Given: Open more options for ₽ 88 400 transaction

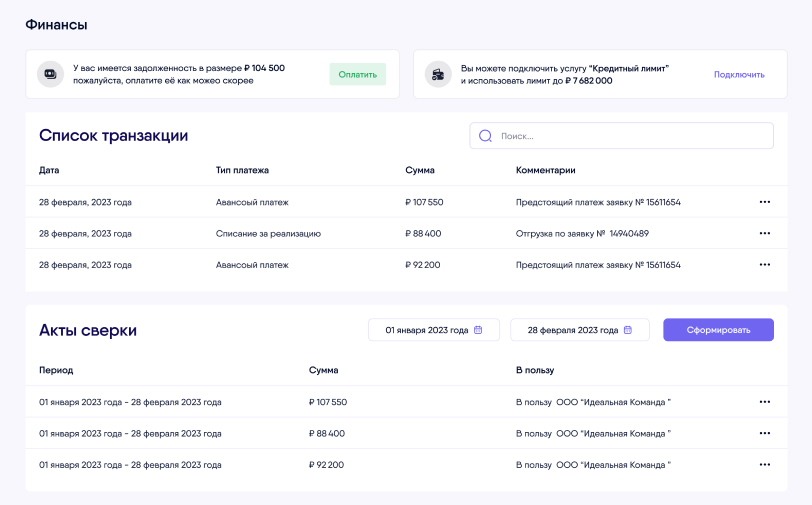Looking at the screenshot, I should tap(764, 233).
